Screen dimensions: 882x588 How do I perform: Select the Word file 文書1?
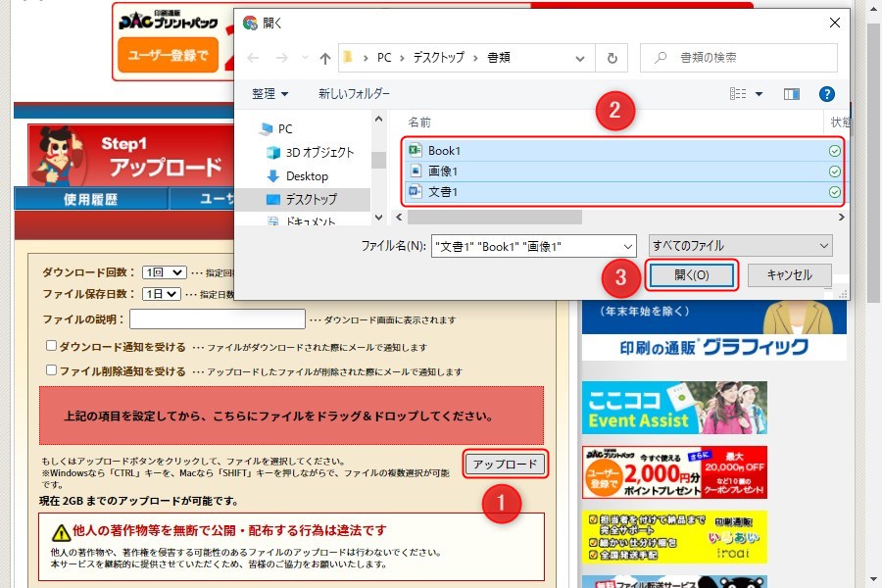(x=443, y=192)
